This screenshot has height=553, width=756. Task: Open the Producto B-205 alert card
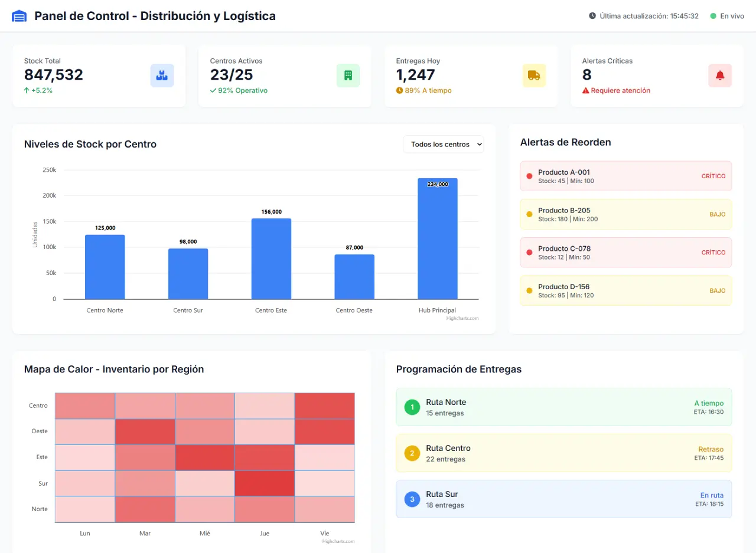[x=626, y=214]
